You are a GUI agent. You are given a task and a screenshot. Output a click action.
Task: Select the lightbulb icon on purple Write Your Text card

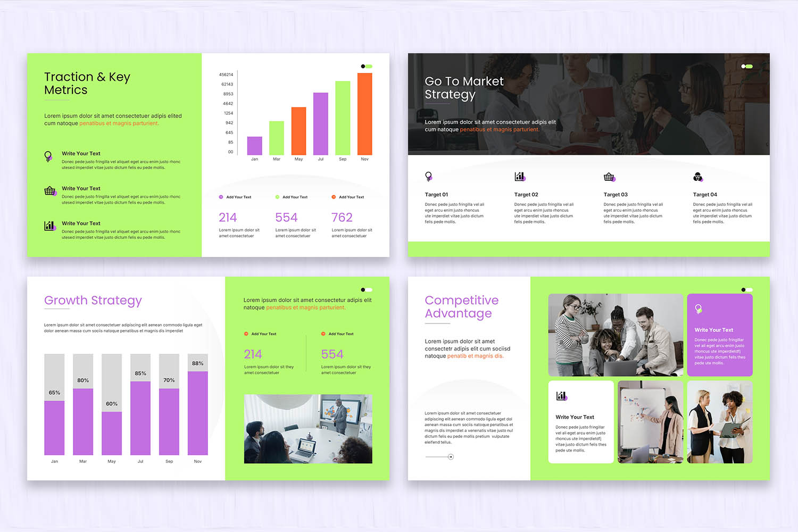point(699,309)
